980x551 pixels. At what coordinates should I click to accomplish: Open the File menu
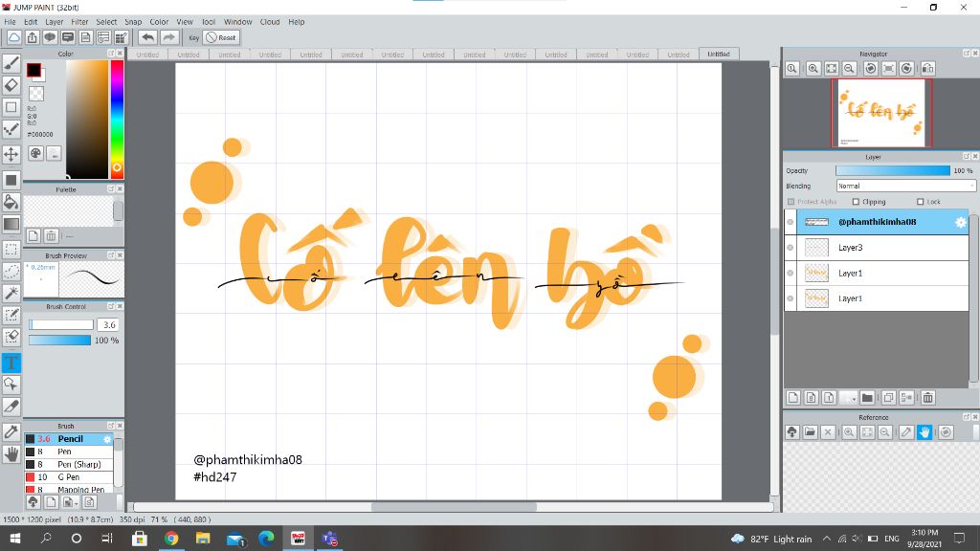click(x=10, y=22)
